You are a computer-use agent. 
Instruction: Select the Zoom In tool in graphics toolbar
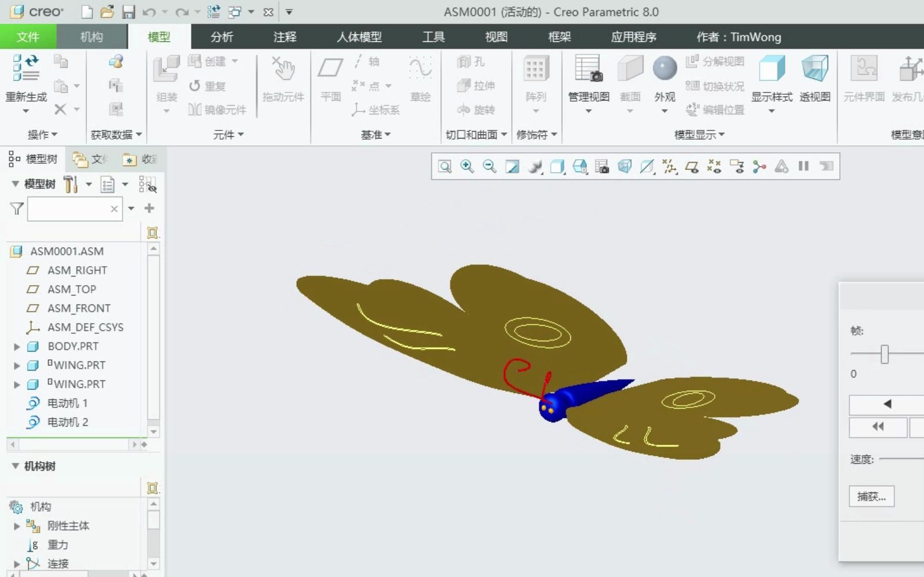pyautogui.click(x=467, y=167)
